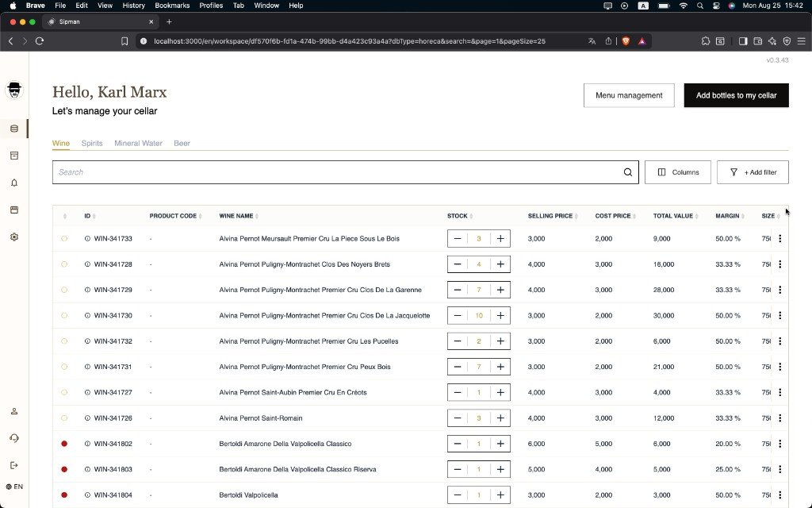Click the search magnifier icon
Image resolution: width=812 pixels, height=508 pixels.
628,172
